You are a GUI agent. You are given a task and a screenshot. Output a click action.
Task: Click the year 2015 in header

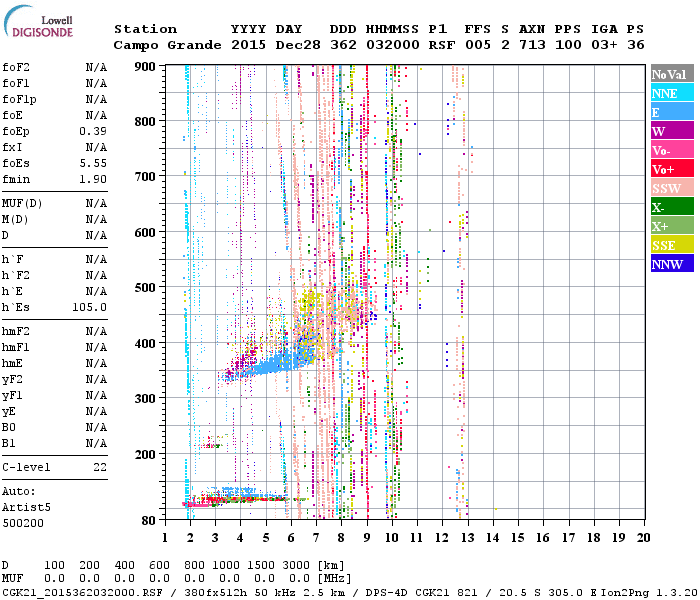coord(249,45)
